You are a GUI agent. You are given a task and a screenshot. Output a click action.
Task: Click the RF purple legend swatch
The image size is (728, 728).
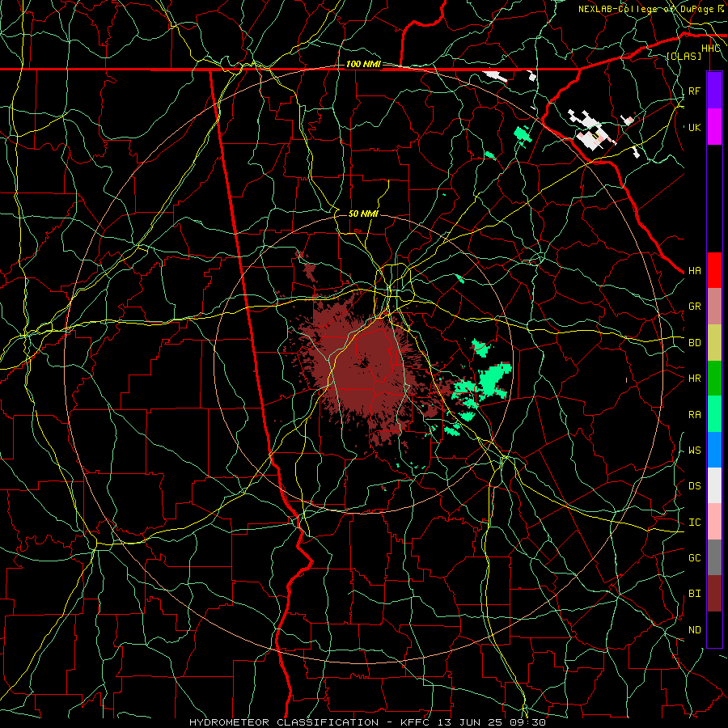714,91
